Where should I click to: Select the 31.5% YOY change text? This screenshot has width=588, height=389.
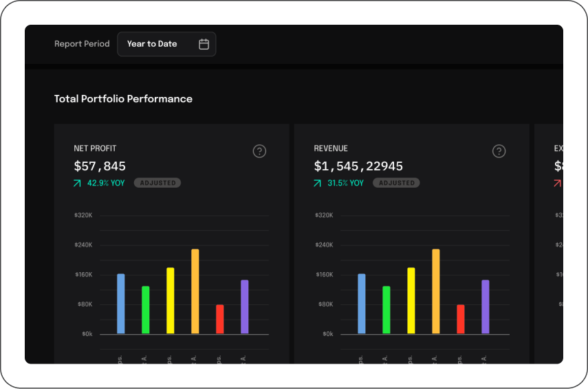(346, 184)
